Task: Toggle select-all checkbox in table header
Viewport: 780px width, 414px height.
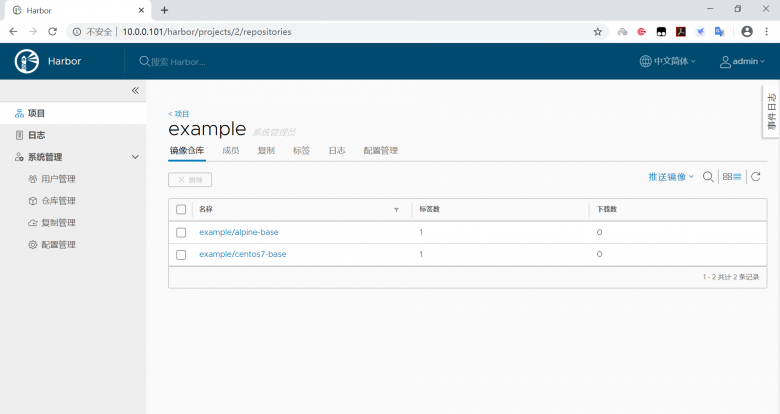Action: (181, 209)
